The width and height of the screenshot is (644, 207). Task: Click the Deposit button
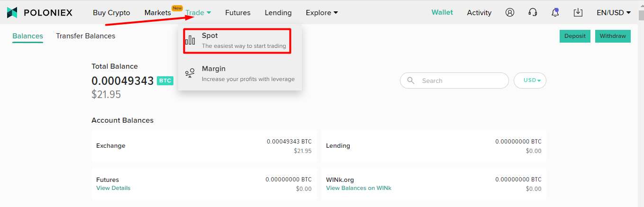click(575, 36)
